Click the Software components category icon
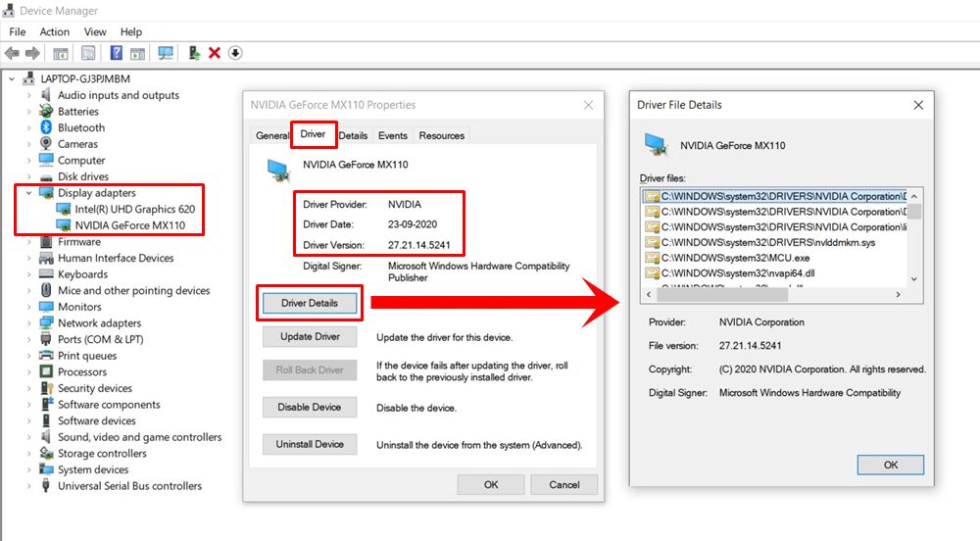Screen dimensions: 980x541 pyautogui.click(x=46, y=404)
